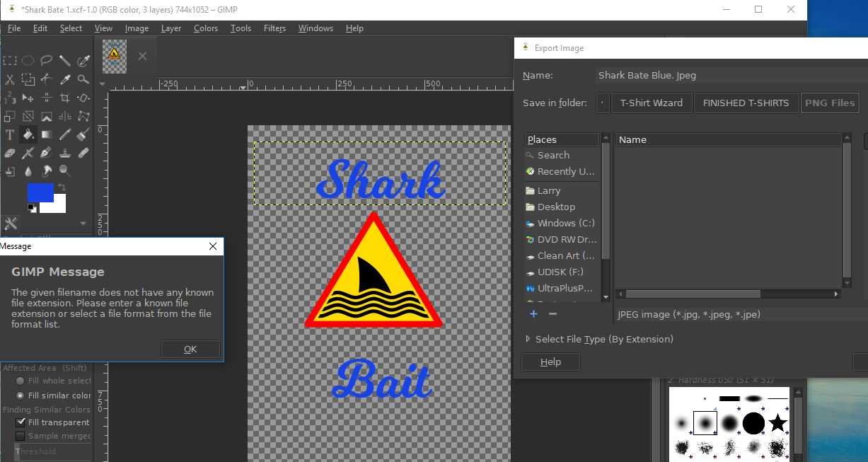868x462 pixels.
Task: Select the Shear tool
Action: pyautogui.click(x=28, y=116)
